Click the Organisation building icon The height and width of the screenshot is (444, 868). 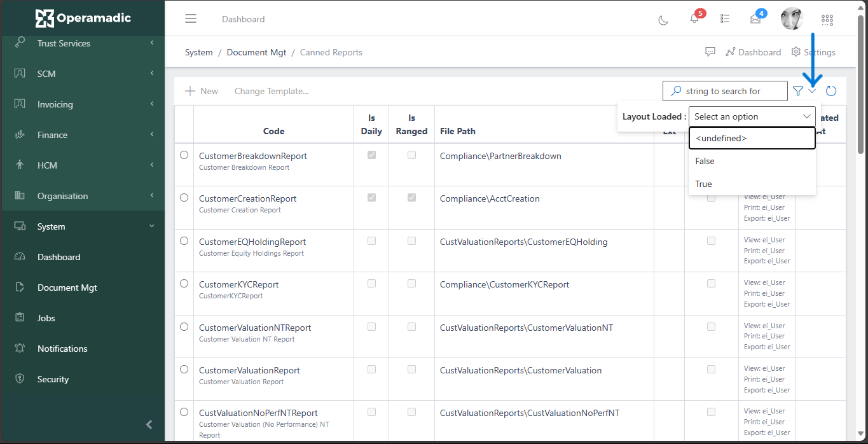(20, 195)
